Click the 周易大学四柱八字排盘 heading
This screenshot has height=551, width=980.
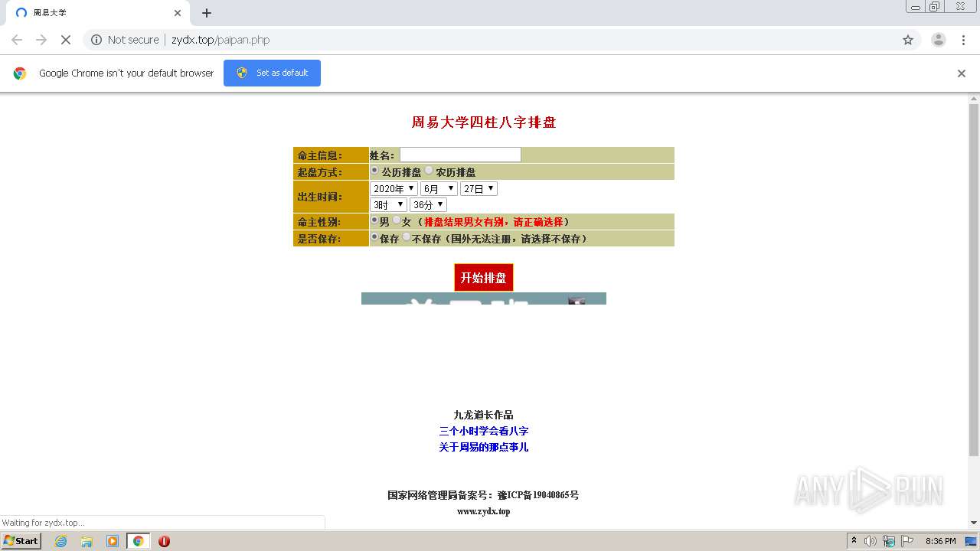pos(484,122)
